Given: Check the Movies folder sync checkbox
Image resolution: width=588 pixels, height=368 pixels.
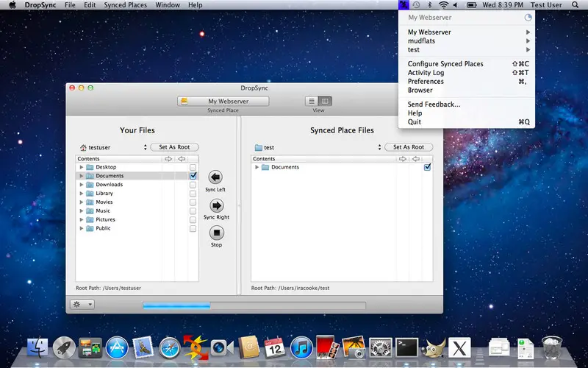Looking at the screenshot, I should [x=193, y=202].
